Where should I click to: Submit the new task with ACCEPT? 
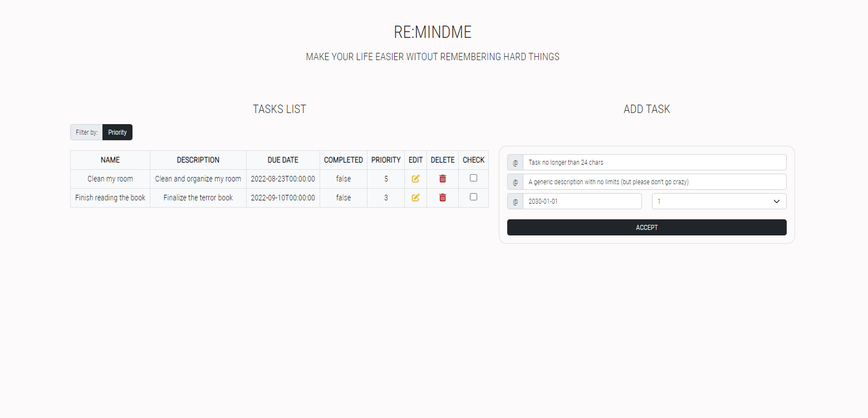(x=646, y=227)
